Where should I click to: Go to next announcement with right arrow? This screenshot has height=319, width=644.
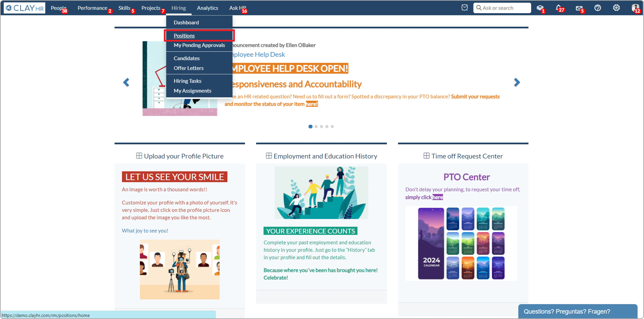(x=517, y=82)
